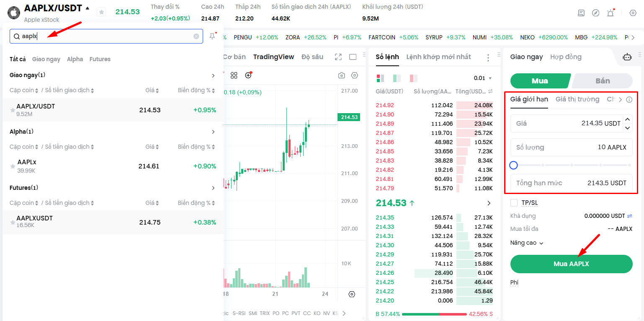Increase the price with up stepper

(628, 119)
